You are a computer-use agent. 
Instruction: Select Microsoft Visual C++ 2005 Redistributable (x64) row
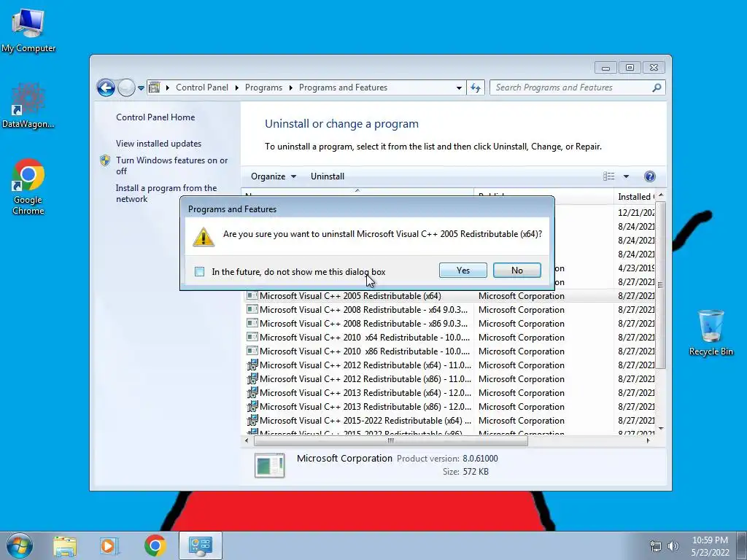click(x=449, y=296)
